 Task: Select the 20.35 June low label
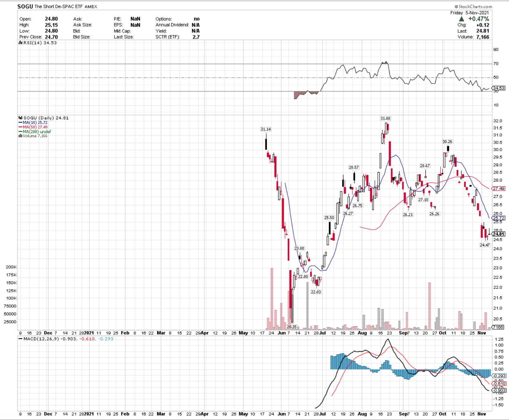(292, 327)
